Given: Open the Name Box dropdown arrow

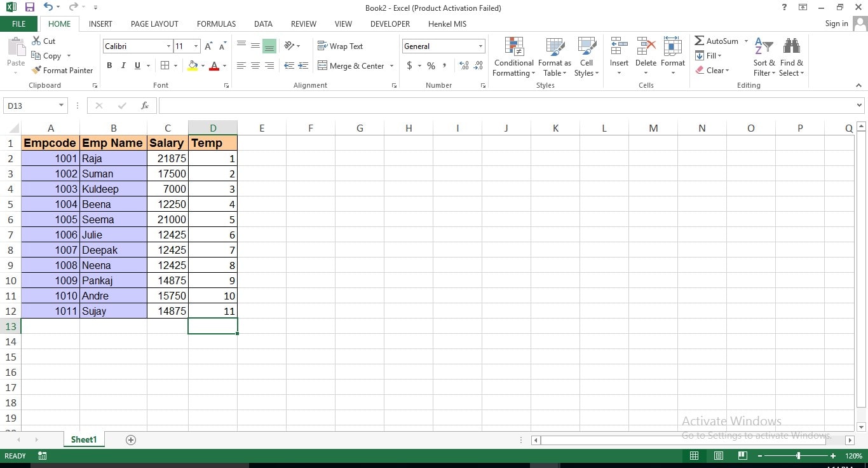Looking at the screenshot, I should coord(62,106).
